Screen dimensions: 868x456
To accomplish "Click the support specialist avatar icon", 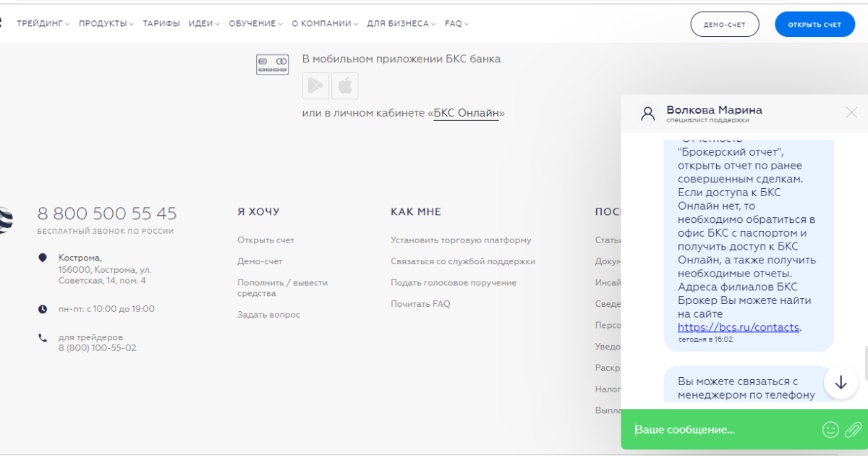I will tap(648, 114).
